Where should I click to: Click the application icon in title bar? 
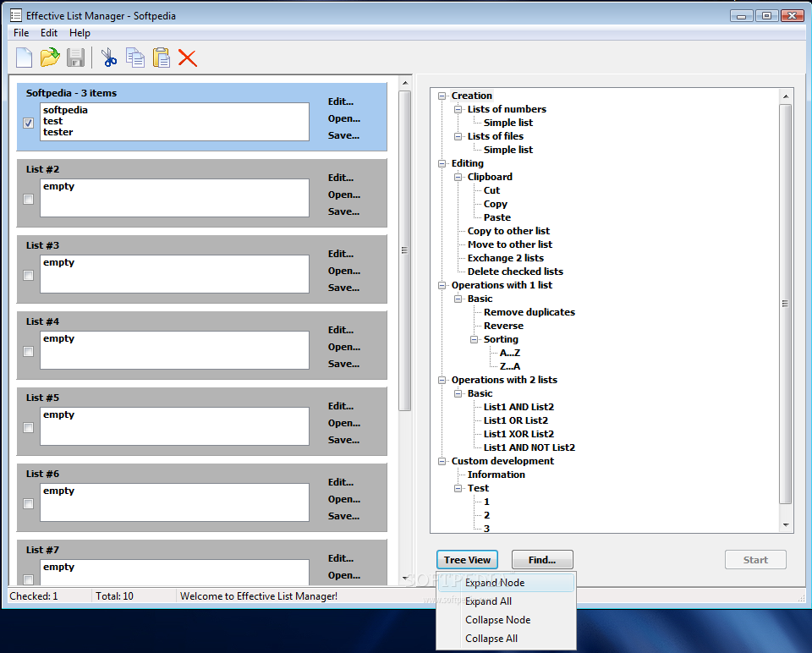[16, 15]
